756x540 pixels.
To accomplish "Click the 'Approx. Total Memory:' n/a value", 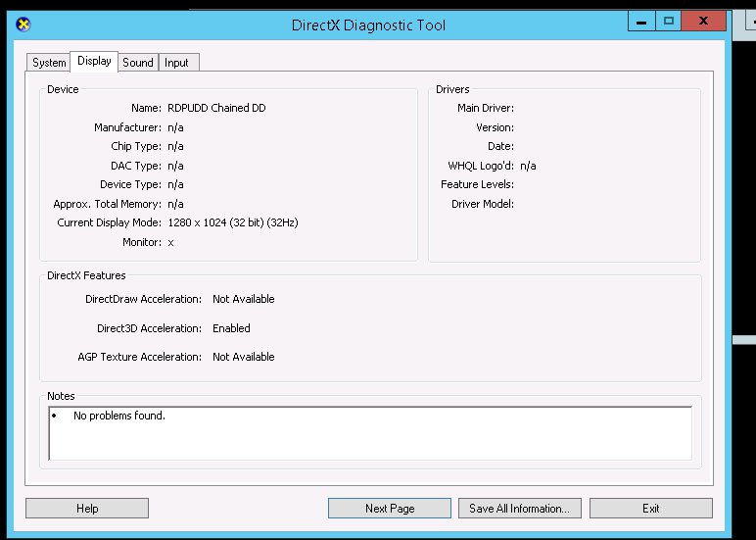I will (x=175, y=204).
